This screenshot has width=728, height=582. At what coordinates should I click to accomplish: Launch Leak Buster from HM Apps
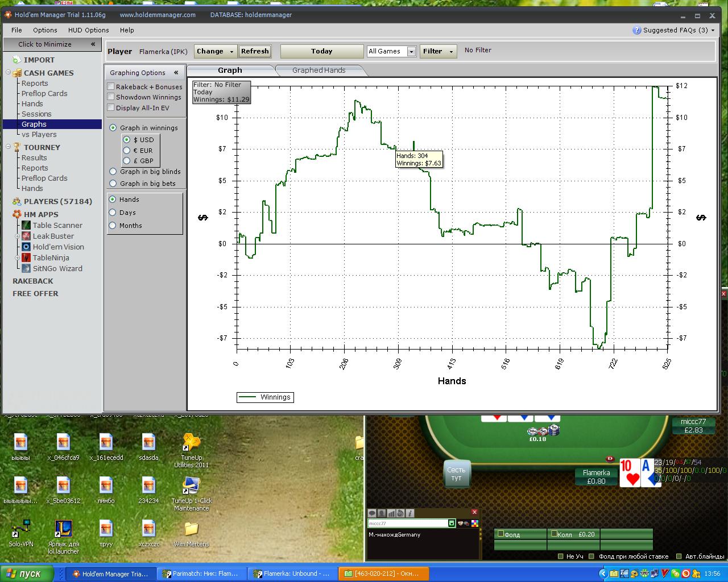pos(48,236)
